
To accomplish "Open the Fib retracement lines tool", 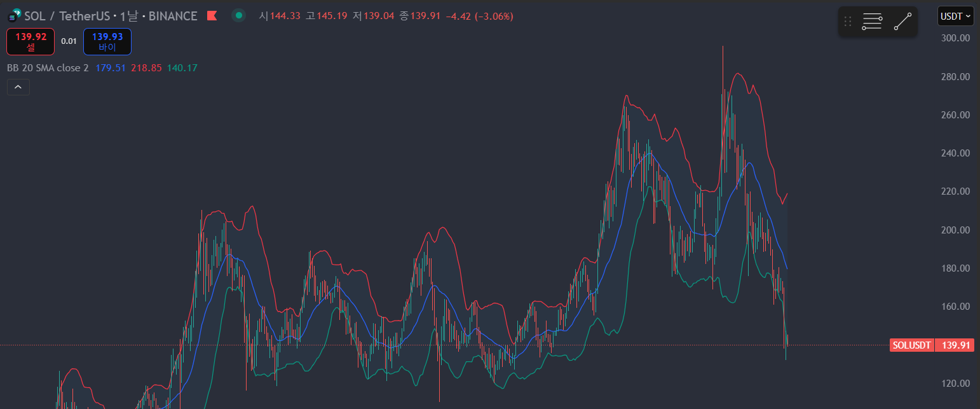I will tap(872, 22).
